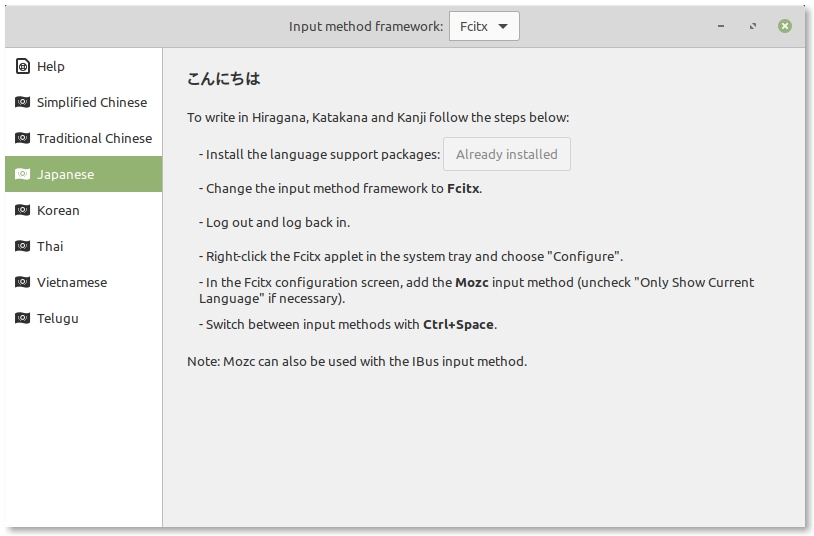814x536 pixels.
Task: Select the Korean label in the sidebar
Action: click(x=58, y=210)
